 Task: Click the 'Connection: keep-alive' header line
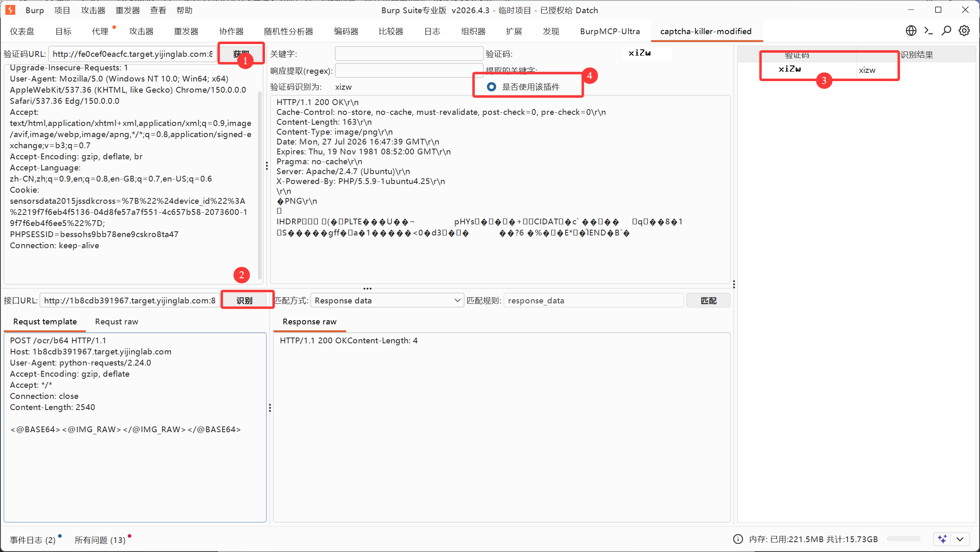[54, 245]
